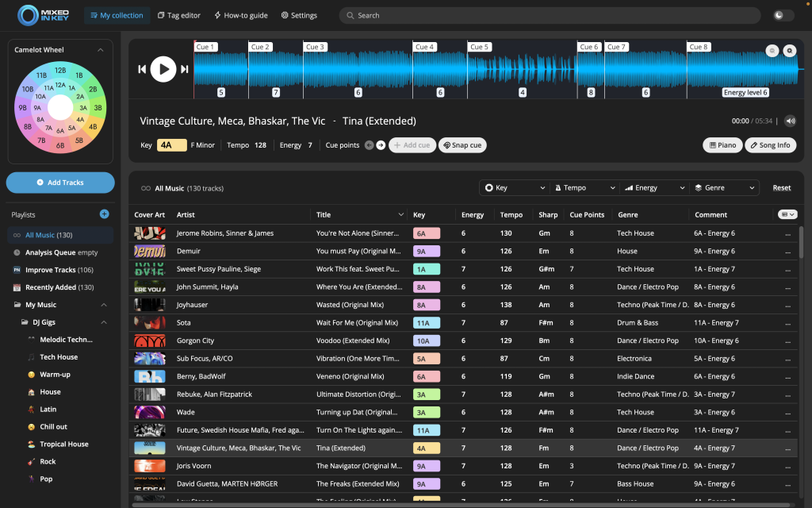Toggle Snap cue option

click(x=462, y=145)
